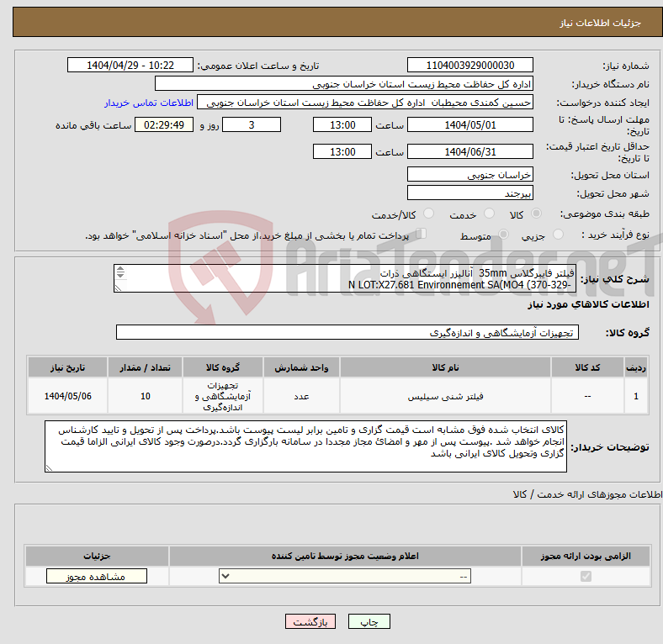
Task: Click the جزئیات اطلاعات نیاز page title
Action: pos(601,23)
